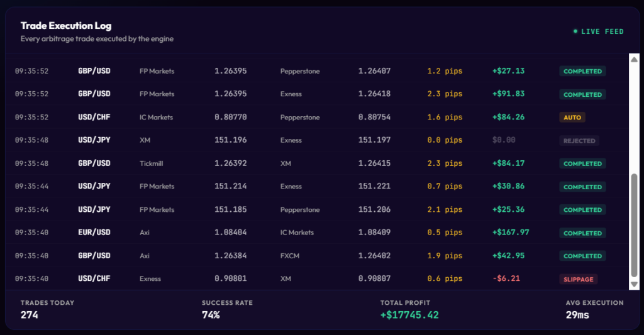Click the 0.90801 buy price
This screenshot has width=644, height=335.
click(x=230, y=278)
